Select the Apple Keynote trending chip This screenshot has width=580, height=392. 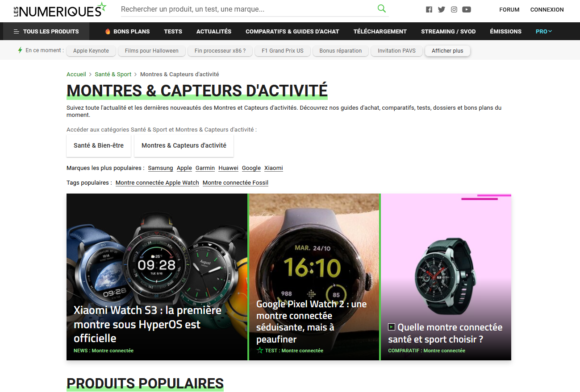click(x=91, y=51)
